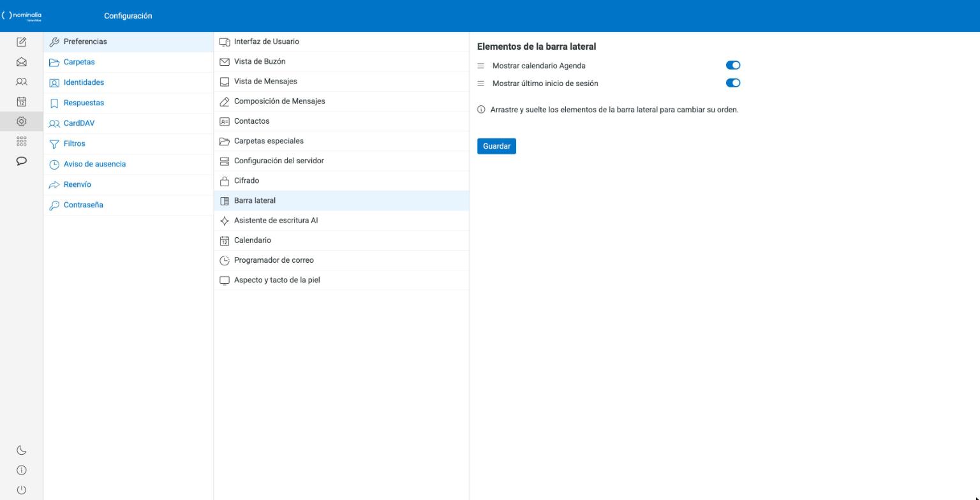Open Contraseña settings section
The width and height of the screenshot is (980, 500).
[128, 205]
